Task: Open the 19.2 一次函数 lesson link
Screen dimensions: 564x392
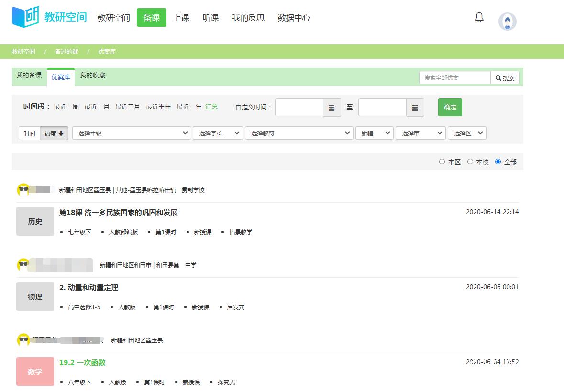Action: 82,363
